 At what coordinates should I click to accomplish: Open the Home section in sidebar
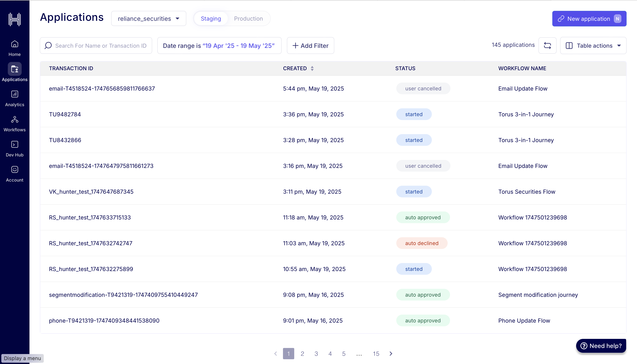(15, 47)
